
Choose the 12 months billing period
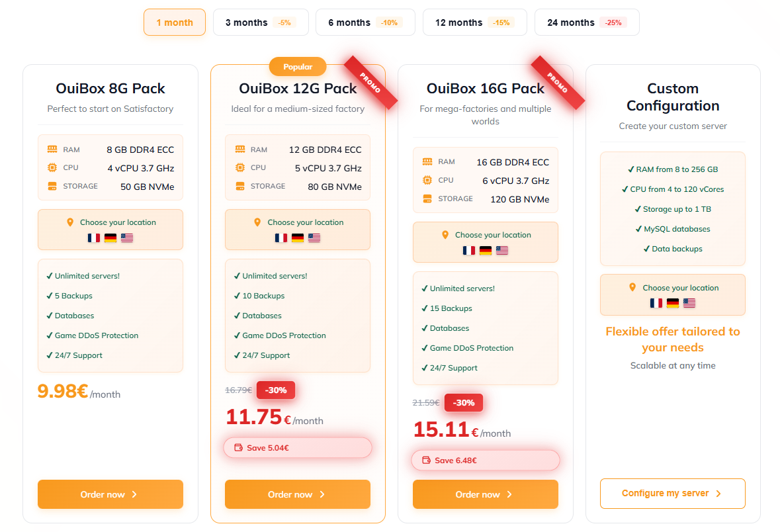click(474, 22)
